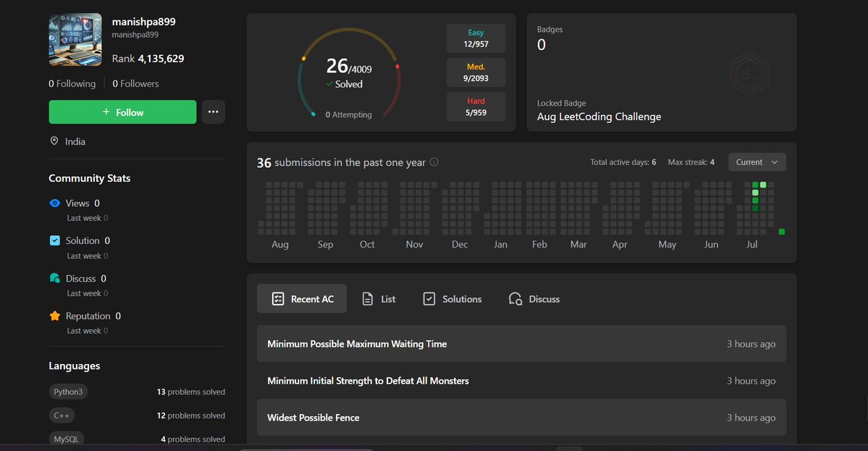The height and width of the screenshot is (451, 868).
Task: Click the Med. 9/2093 stat box
Action: pos(476,72)
